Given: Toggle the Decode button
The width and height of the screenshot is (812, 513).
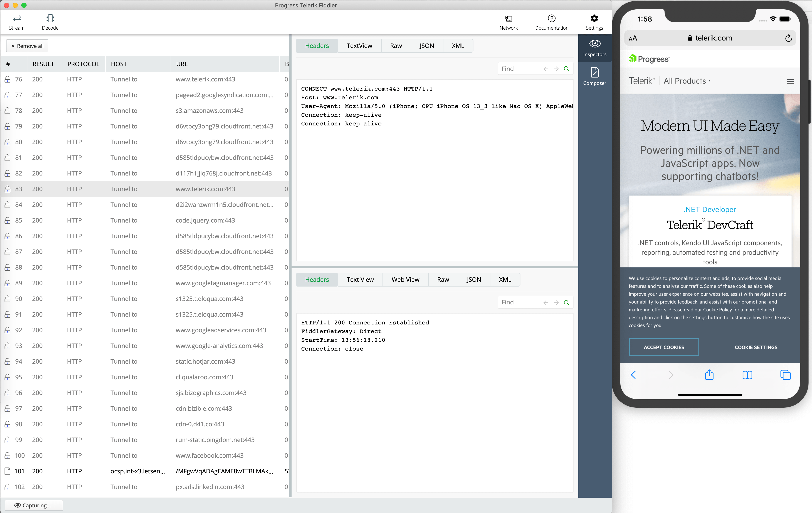Looking at the screenshot, I should pyautogui.click(x=50, y=22).
